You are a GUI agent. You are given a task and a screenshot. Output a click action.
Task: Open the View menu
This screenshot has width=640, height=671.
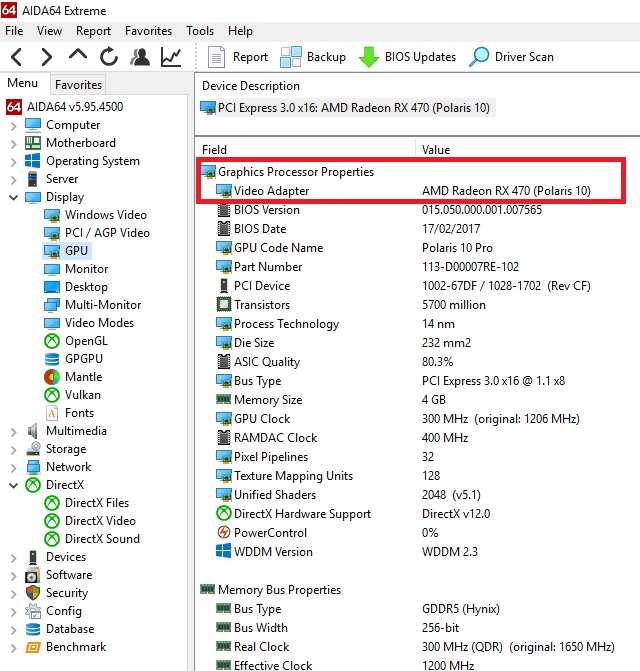[x=49, y=31]
